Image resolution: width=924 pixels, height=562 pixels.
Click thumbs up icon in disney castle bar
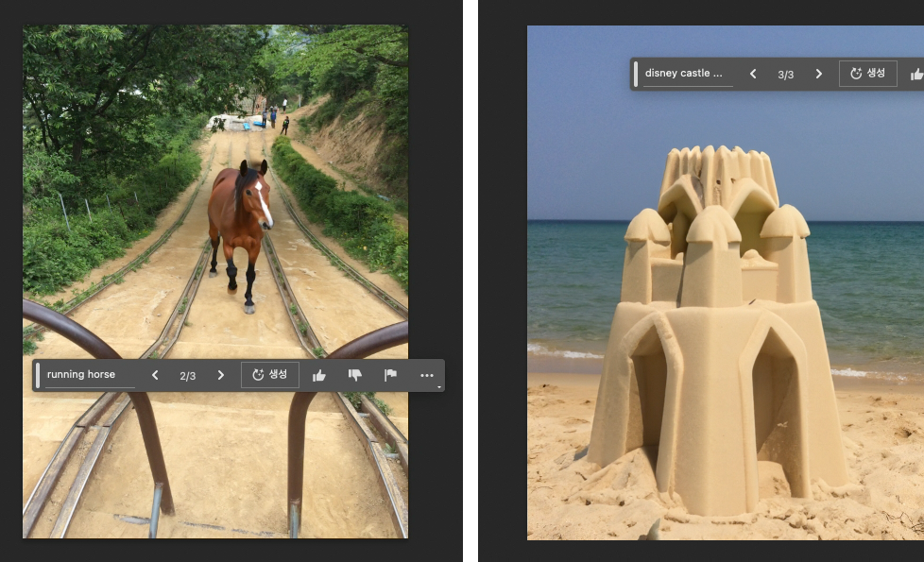click(x=917, y=75)
